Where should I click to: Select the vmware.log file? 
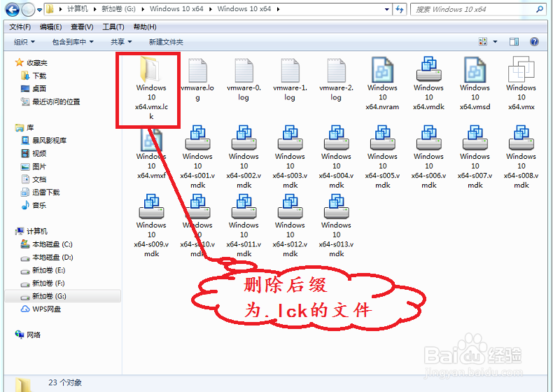tap(197, 80)
